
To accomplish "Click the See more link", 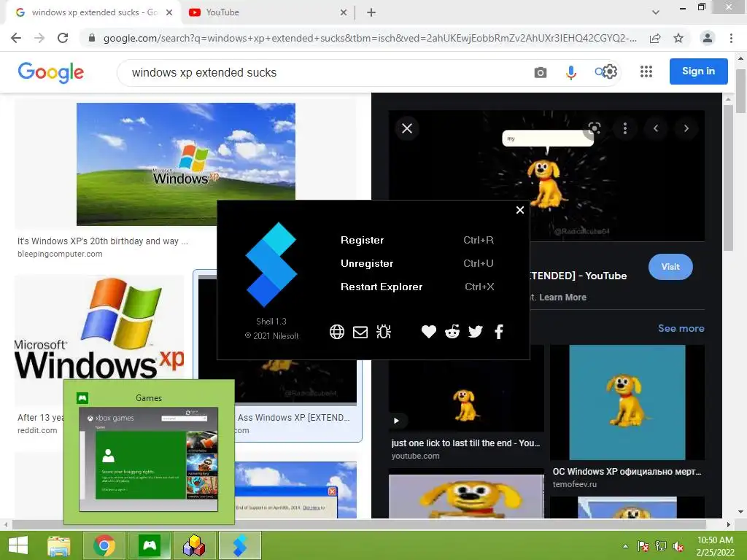I will tap(681, 328).
